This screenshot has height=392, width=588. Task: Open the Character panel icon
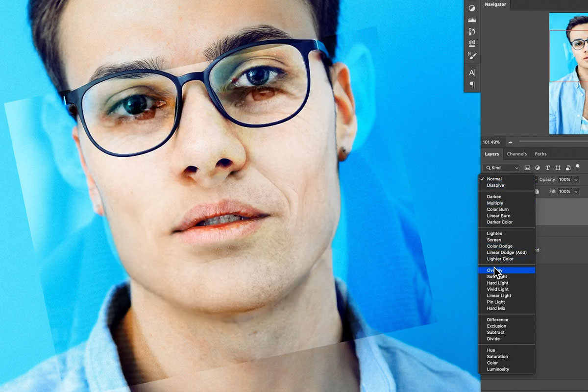point(472,73)
